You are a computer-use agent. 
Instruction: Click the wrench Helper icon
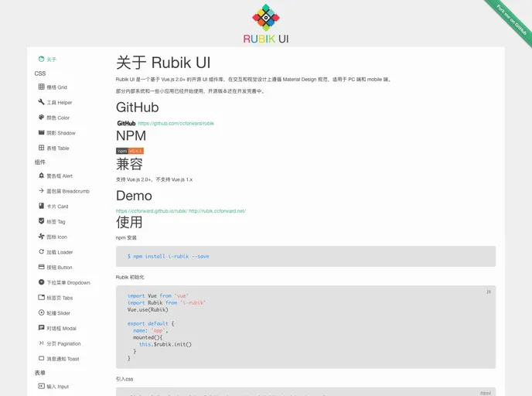pos(42,102)
